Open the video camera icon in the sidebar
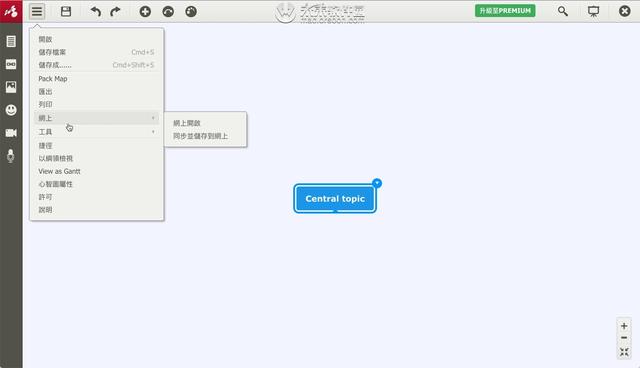This screenshot has height=368, width=640. 11,133
